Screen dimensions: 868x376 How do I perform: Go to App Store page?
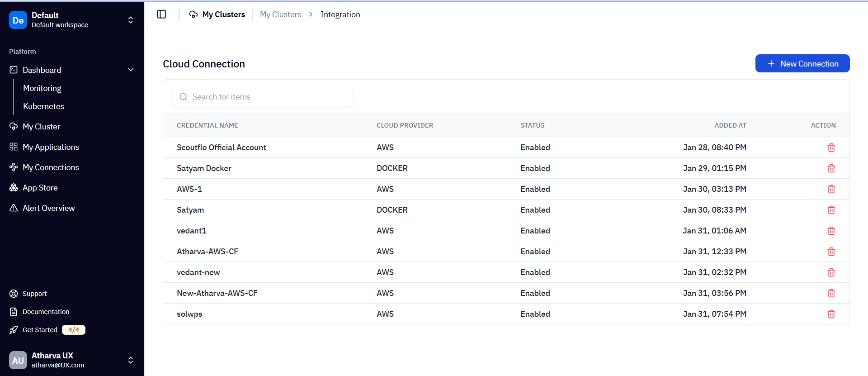pos(40,188)
